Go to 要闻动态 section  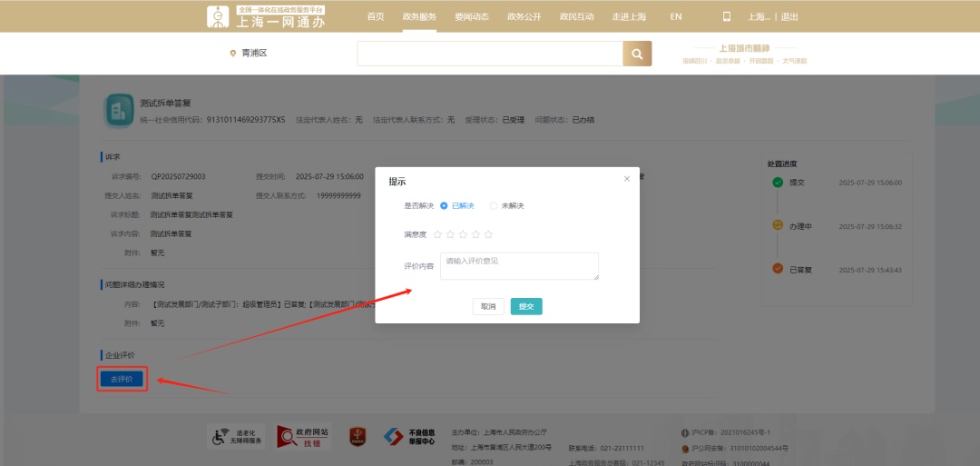[472, 17]
